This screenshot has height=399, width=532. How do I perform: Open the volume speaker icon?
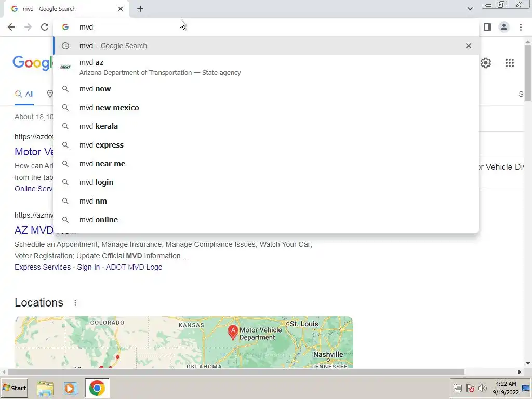[x=482, y=388]
